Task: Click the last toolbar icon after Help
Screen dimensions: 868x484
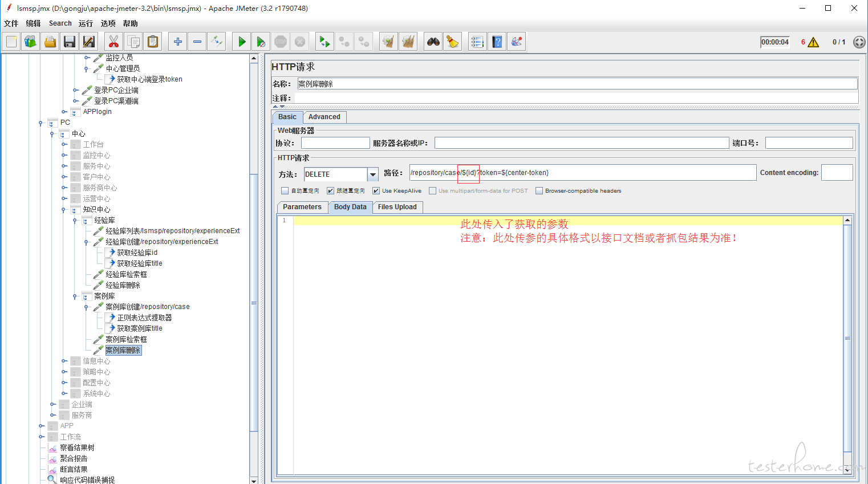Action: (517, 42)
